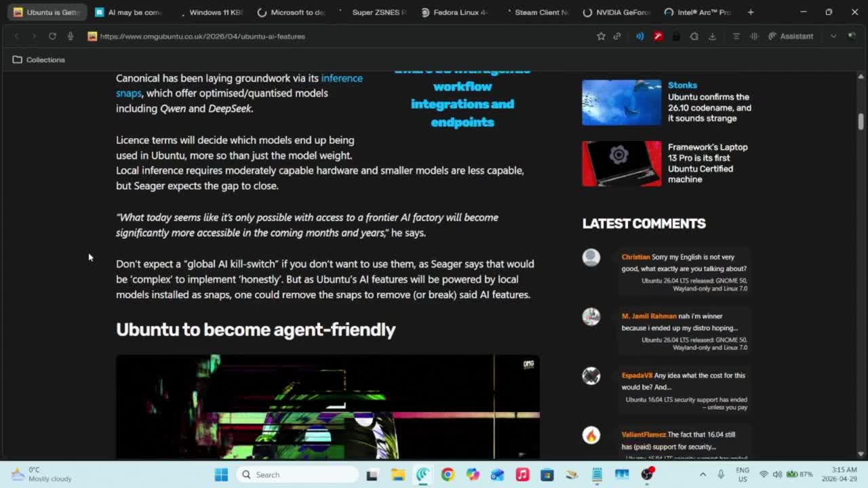Show hidden tray icons chevron

tap(703, 474)
